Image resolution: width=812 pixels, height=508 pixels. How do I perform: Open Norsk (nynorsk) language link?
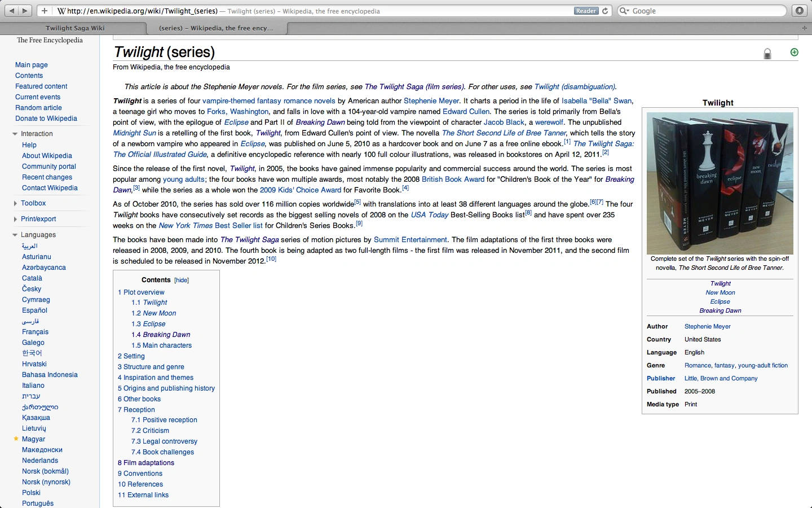point(46,482)
